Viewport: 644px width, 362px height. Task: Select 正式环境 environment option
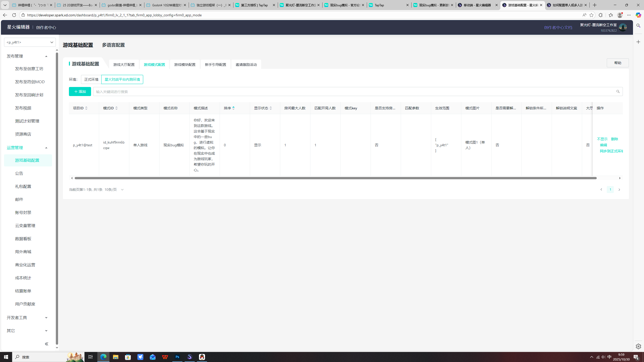[x=91, y=79]
